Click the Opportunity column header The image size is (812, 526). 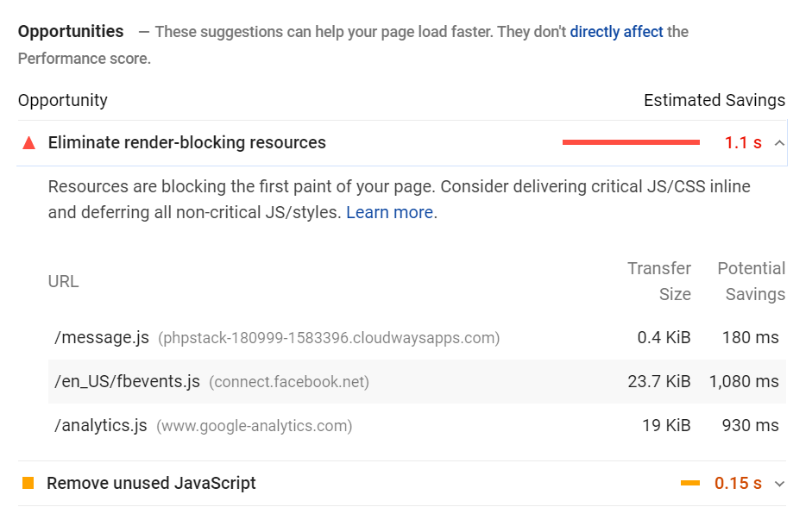point(62,100)
